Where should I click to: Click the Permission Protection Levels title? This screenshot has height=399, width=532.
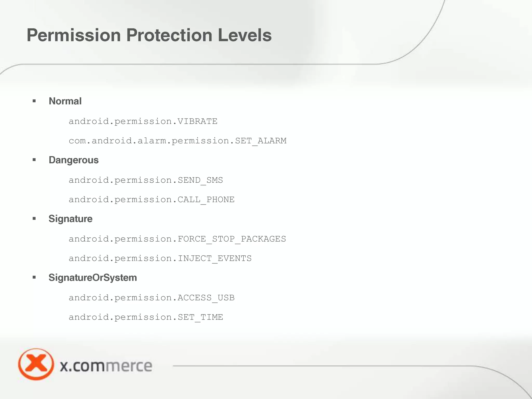click(x=149, y=35)
